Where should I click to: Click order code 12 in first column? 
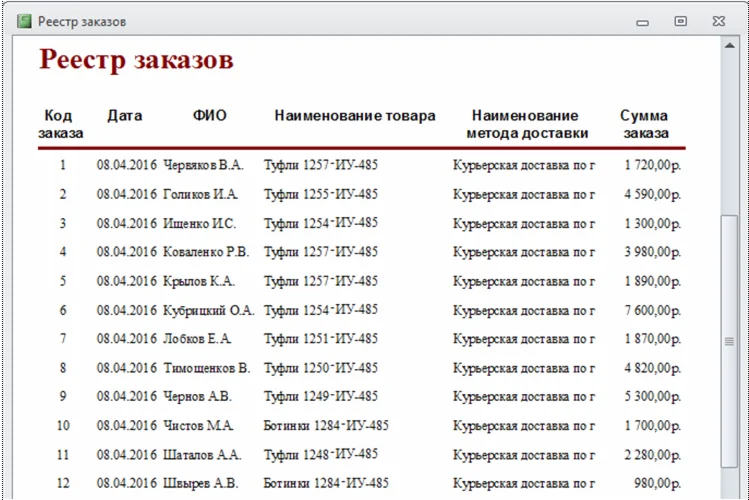point(63,483)
